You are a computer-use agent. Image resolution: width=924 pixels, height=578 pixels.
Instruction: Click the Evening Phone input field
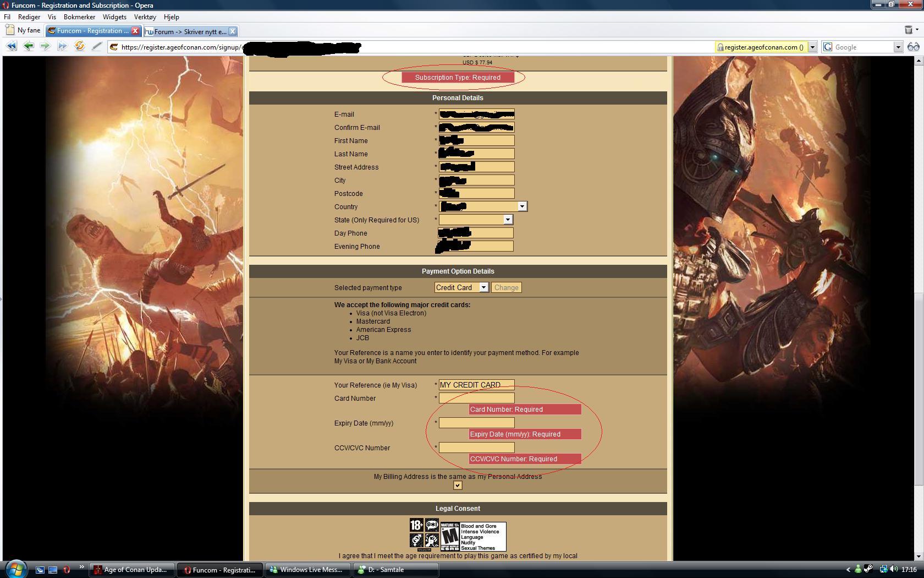[x=476, y=246]
